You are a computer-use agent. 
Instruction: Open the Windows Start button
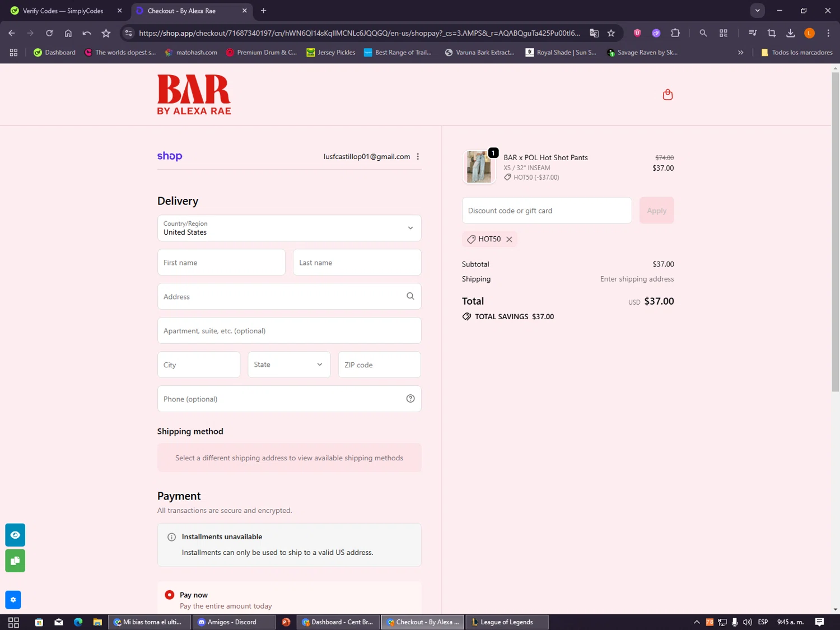pos(13,622)
